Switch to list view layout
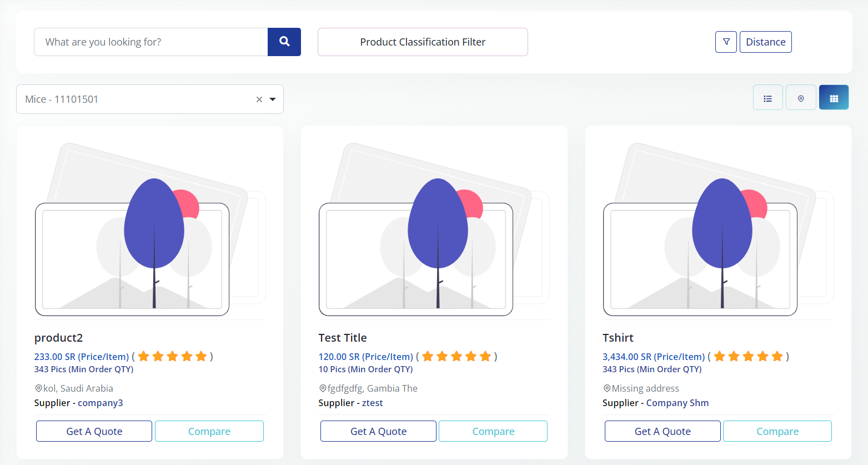This screenshot has height=465, width=868. point(767,98)
